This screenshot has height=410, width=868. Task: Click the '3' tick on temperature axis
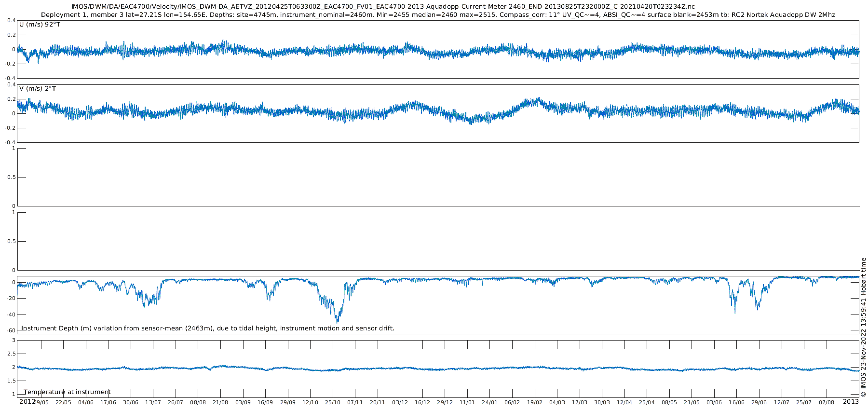coord(14,340)
